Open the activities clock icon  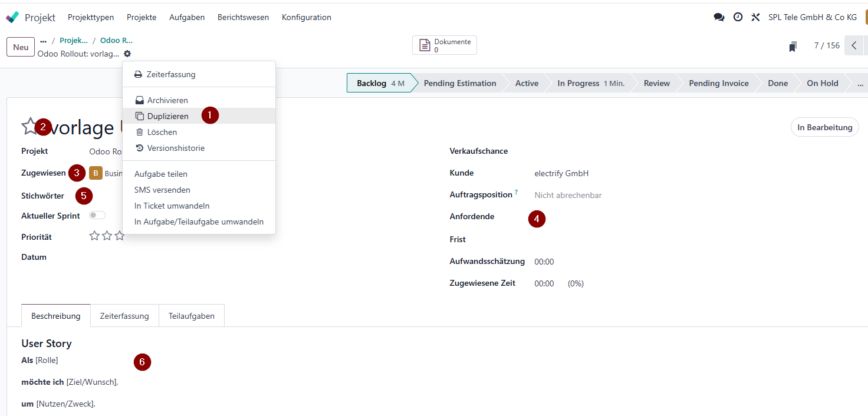738,17
